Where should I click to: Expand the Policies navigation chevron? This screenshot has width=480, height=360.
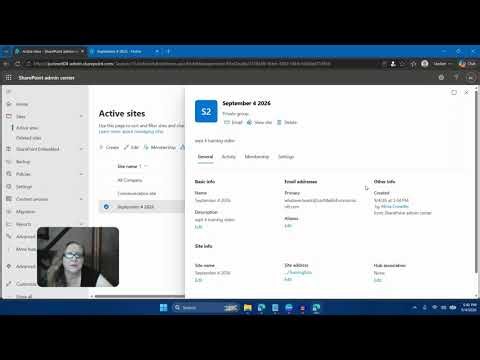pos(81,174)
